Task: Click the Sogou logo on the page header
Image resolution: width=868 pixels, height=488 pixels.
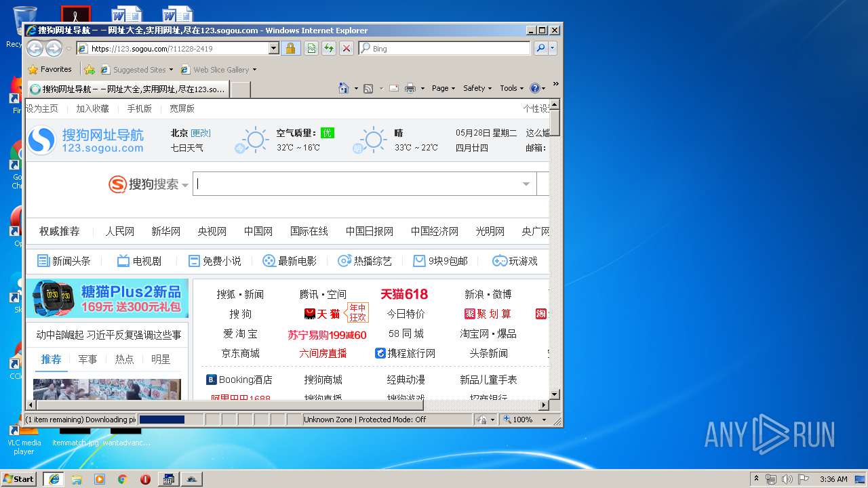Action: coord(86,140)
